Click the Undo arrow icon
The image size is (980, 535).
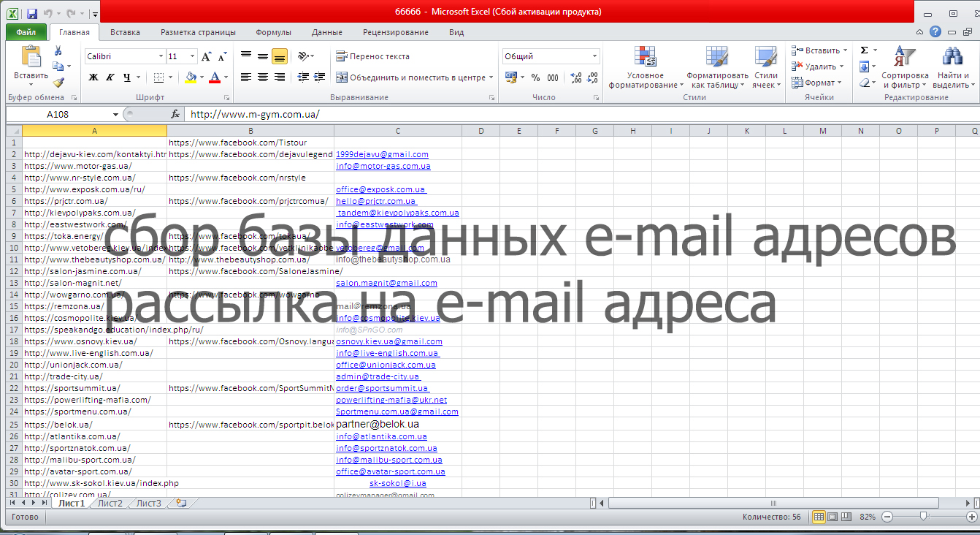[48, 13]
